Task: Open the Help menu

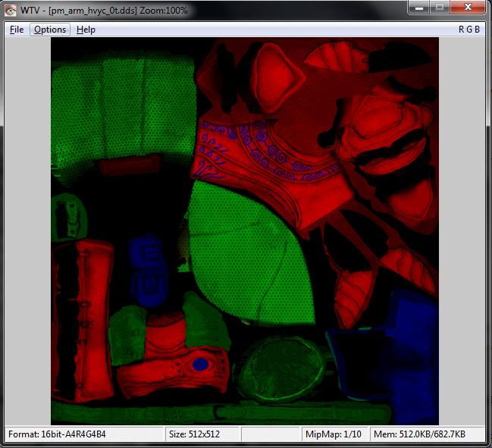Action: pos(86,30)
